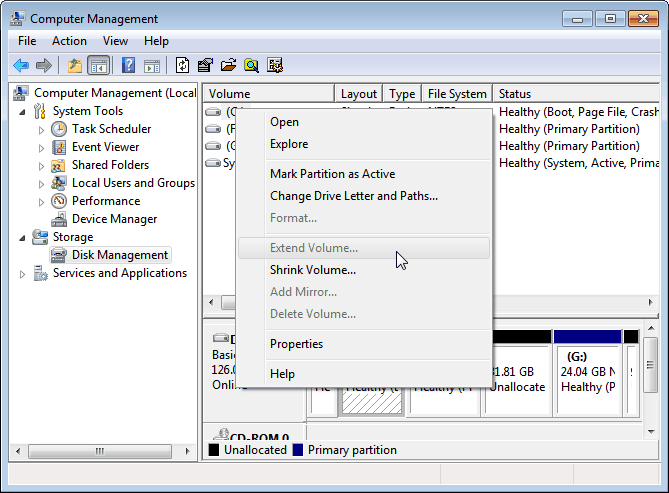Click the Back arrow toolbar icon

pyautogui.click(x=21, y=66)
